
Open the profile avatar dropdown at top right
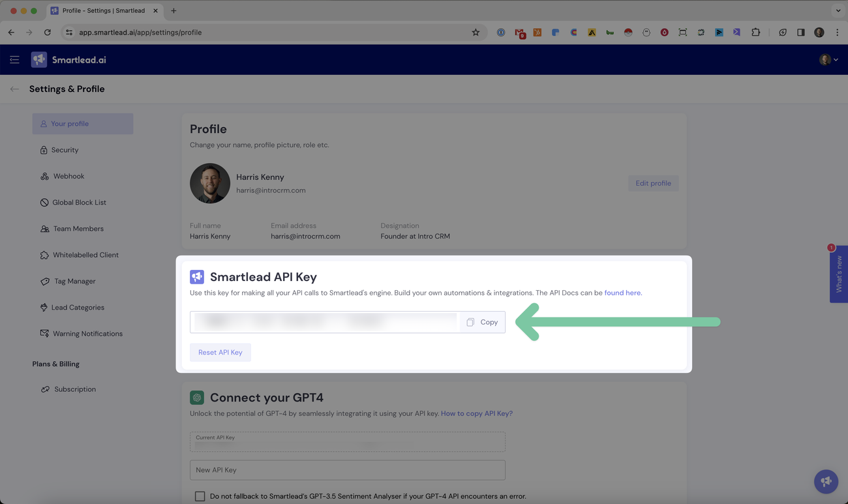click(x=824, y=59)
